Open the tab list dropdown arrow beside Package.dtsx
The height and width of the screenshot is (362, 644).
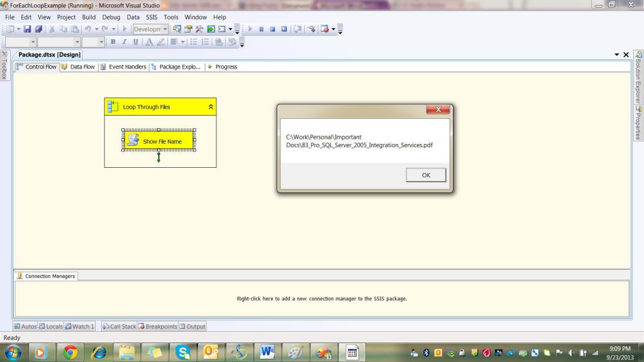tap(616, 55)
